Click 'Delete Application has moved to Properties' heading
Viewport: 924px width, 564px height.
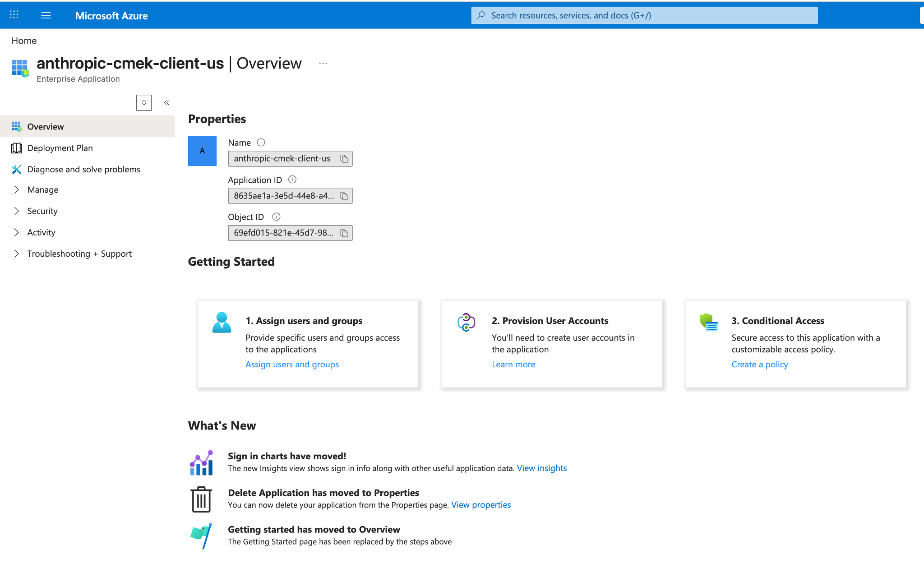pos(323,493)
